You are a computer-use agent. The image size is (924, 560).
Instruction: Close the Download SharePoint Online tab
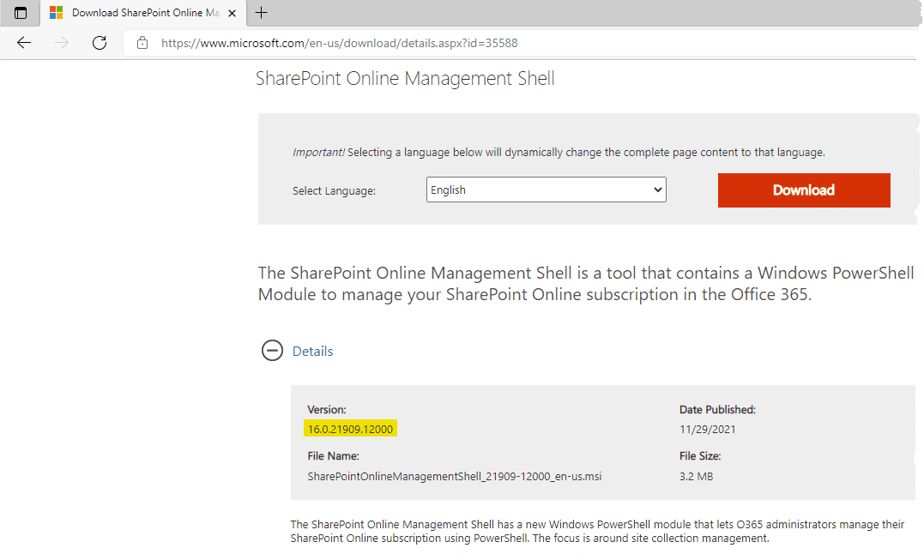(233, 13)
